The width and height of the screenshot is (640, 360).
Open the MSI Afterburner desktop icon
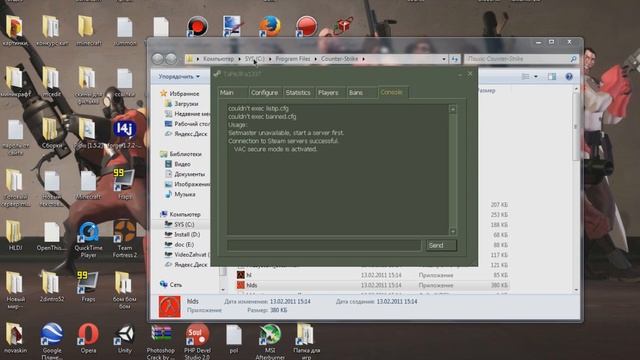(270, 342)
